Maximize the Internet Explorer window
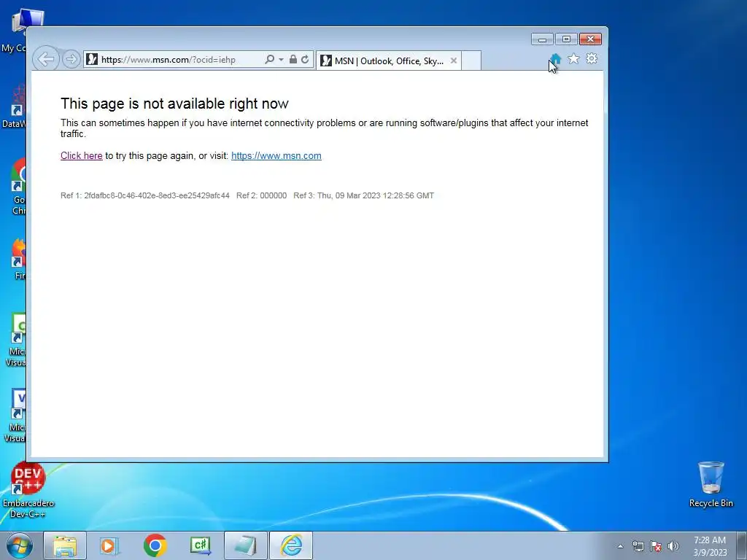The height and width of the screenshot is (560, 747). pyautogui.click(x=566, y=39)
